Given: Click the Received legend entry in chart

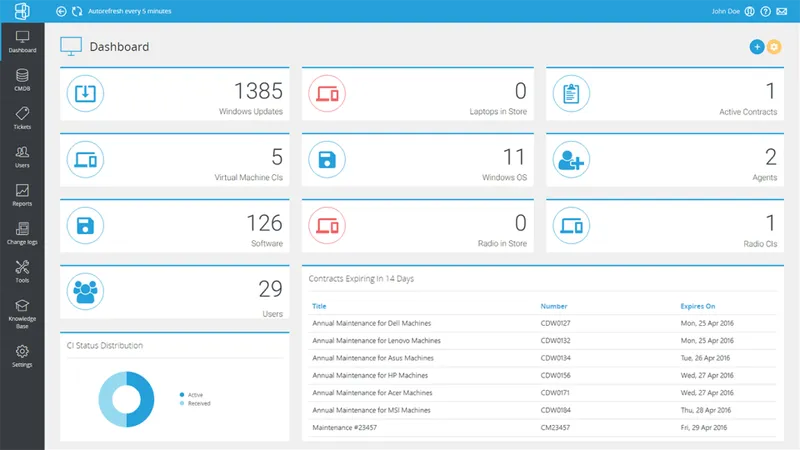Looking at the screenshot, I should pyautogui.click(x=195, y=403).
